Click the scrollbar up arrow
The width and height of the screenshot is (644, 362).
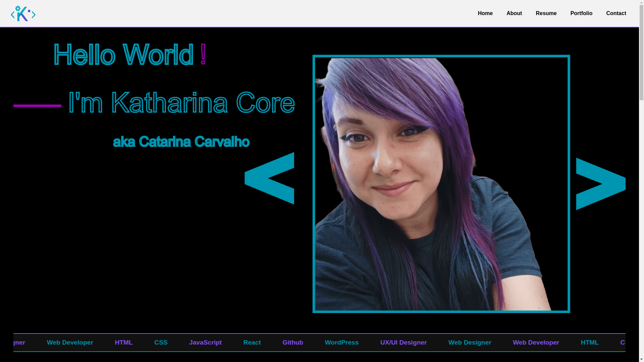(641, 2)
